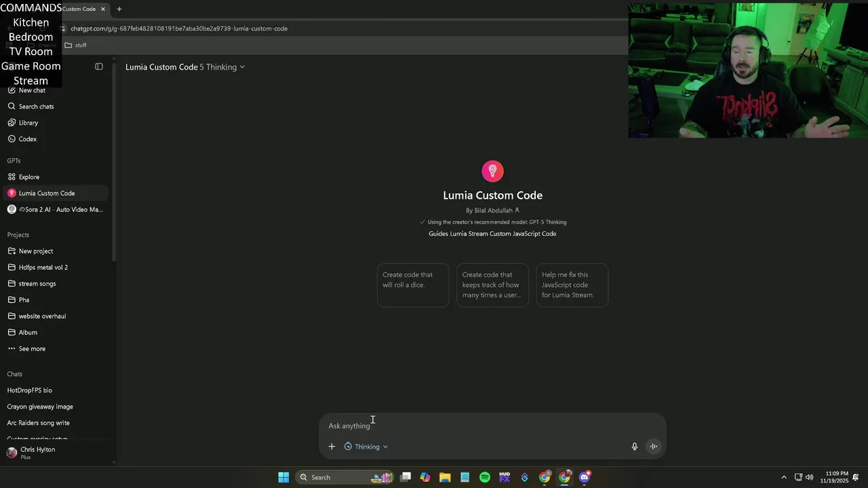868x488 pixels.
Task: Open the volume control in system tray
Action: pos(809,477)
